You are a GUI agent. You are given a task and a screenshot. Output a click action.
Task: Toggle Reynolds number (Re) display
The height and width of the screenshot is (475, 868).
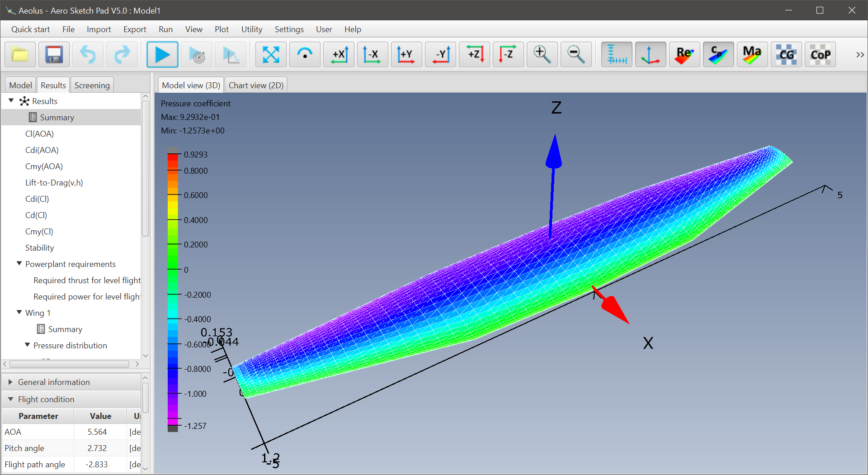684,55
